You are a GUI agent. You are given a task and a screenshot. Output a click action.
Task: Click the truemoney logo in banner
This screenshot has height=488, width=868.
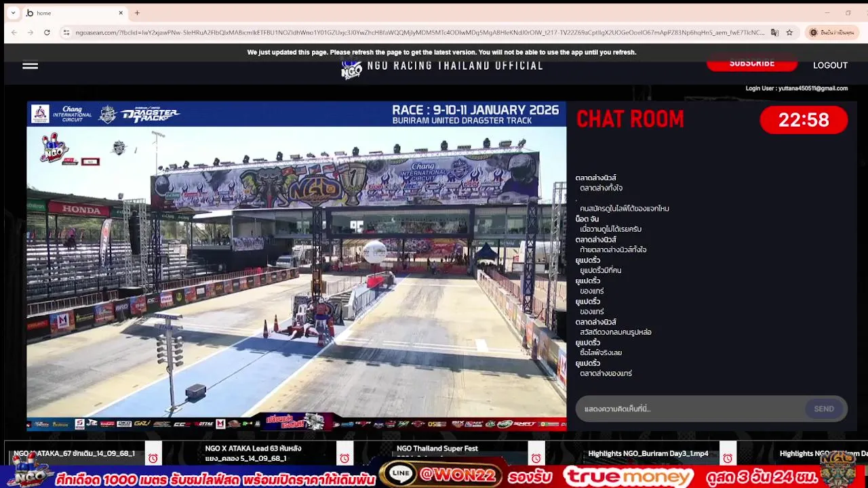(629, 476)
